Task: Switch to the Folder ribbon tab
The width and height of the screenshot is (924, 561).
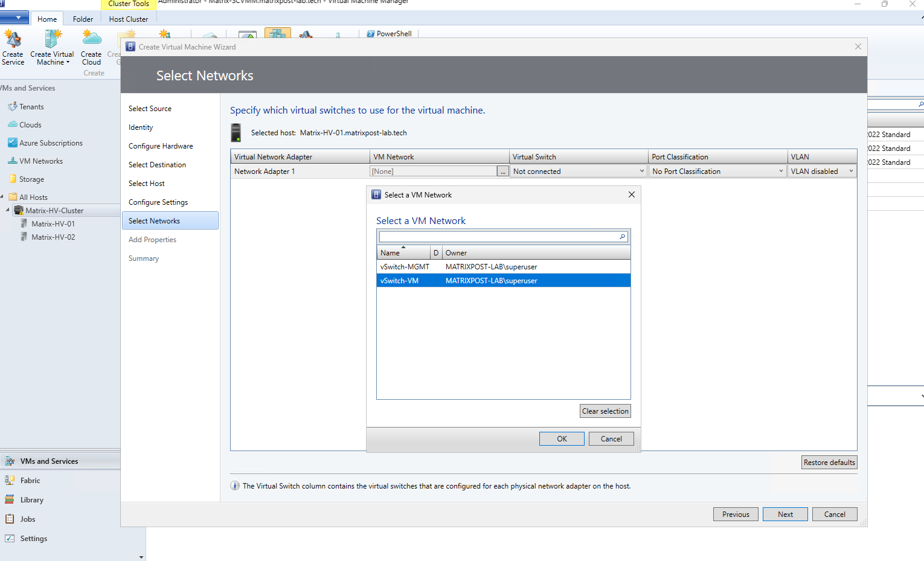Action: (83, 19)
